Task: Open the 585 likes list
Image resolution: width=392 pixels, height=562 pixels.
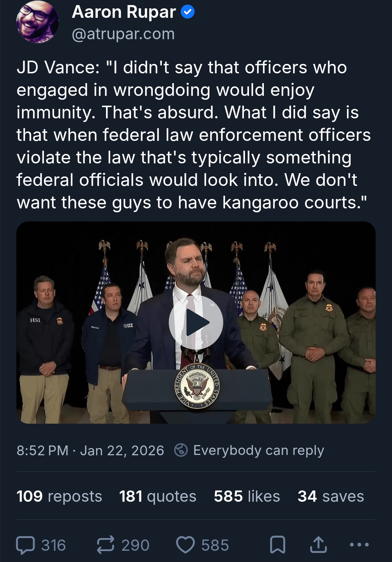Action: pyautogui.click(x=247, y=496)
